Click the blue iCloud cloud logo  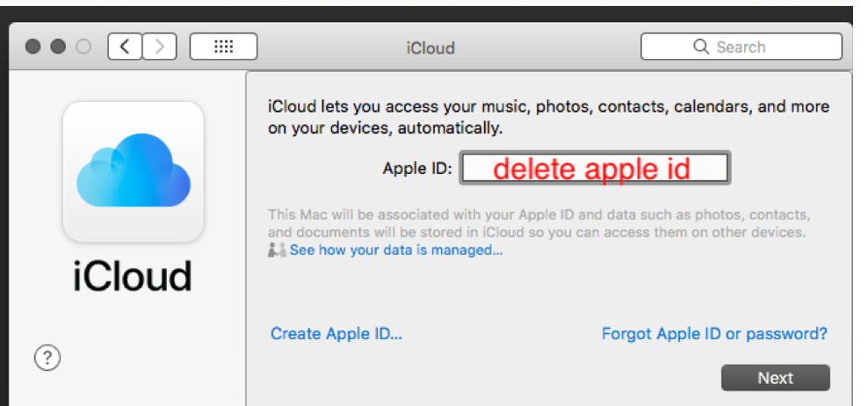point(134,170)
